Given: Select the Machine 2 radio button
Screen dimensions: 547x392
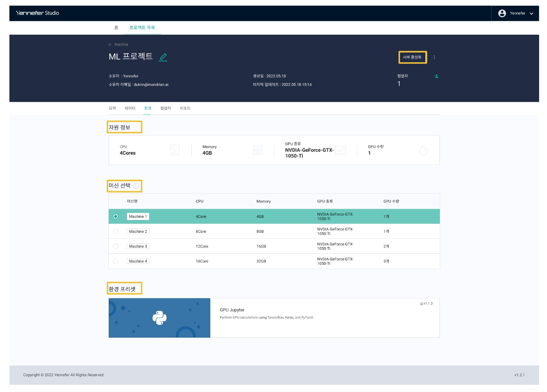Looking at the screenshot, I should (x=115, y=232).
